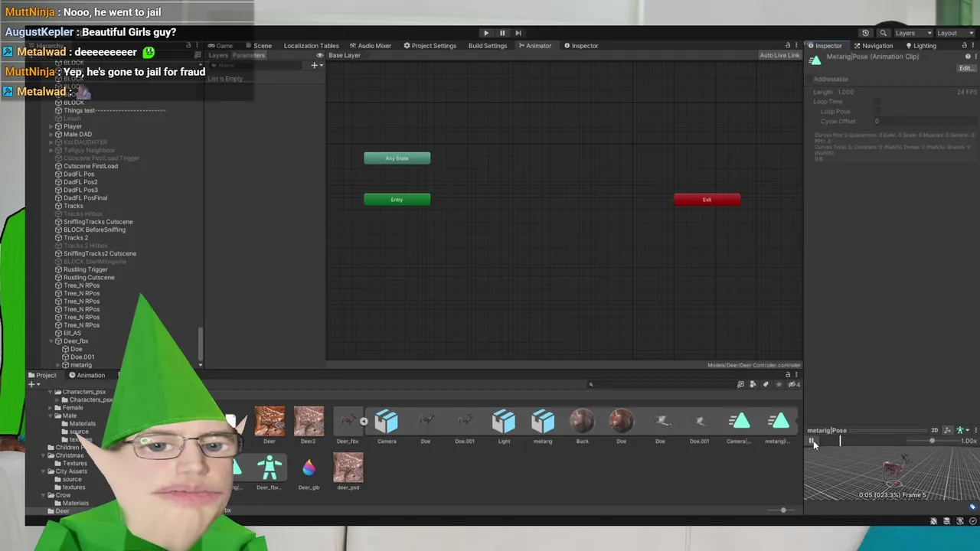980x551 pixels.
Task: Click the Base Layer breadcrumb
Action: [x=344, y=55]
